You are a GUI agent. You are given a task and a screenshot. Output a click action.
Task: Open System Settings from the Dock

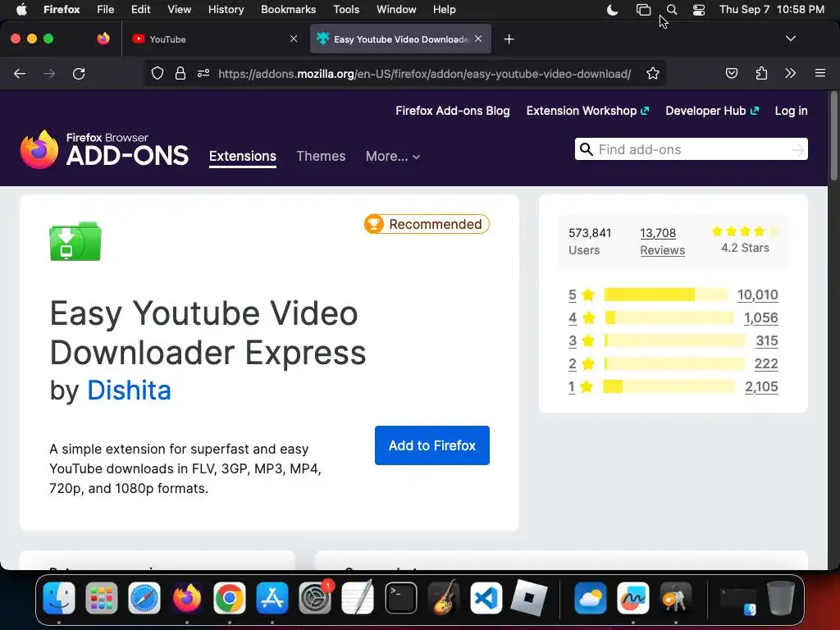315,598
